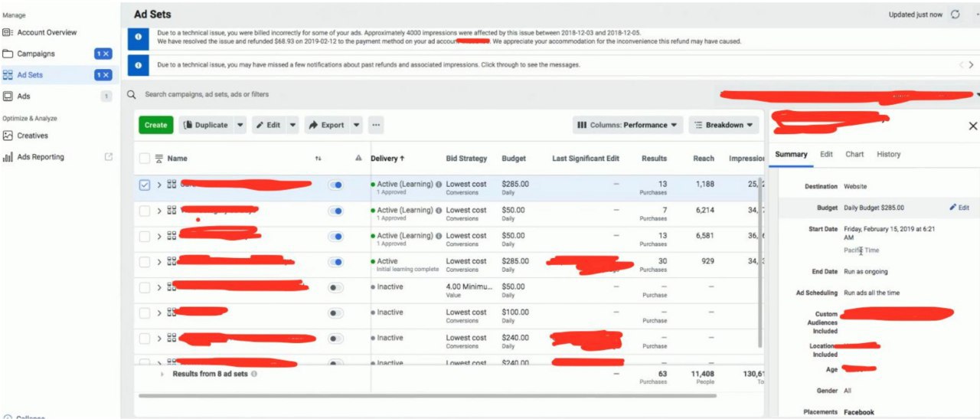
Task: Click the green Create button
Action: point(155,125)
